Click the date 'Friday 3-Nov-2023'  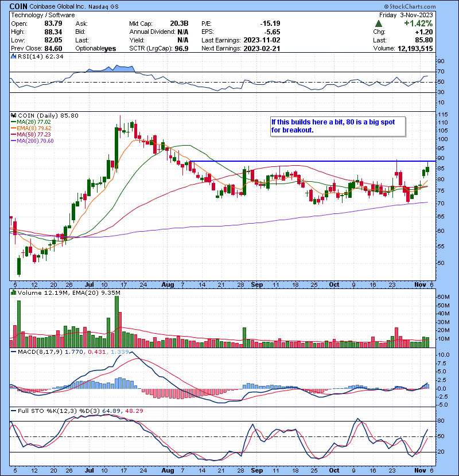[406, 15]
